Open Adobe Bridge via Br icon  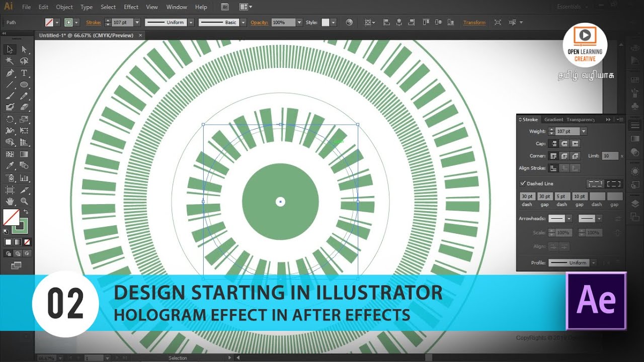225,7
